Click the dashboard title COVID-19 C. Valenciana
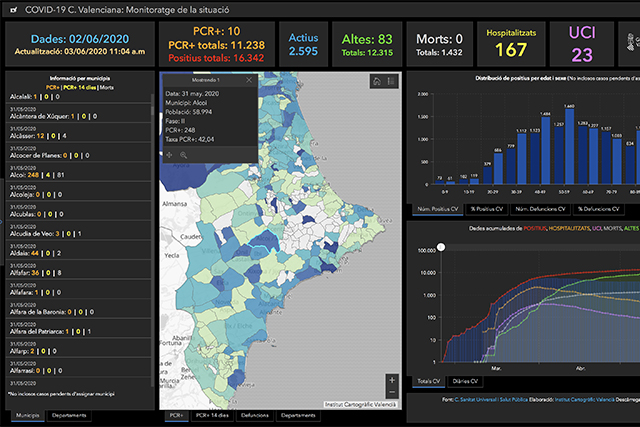 pos(127,10)
